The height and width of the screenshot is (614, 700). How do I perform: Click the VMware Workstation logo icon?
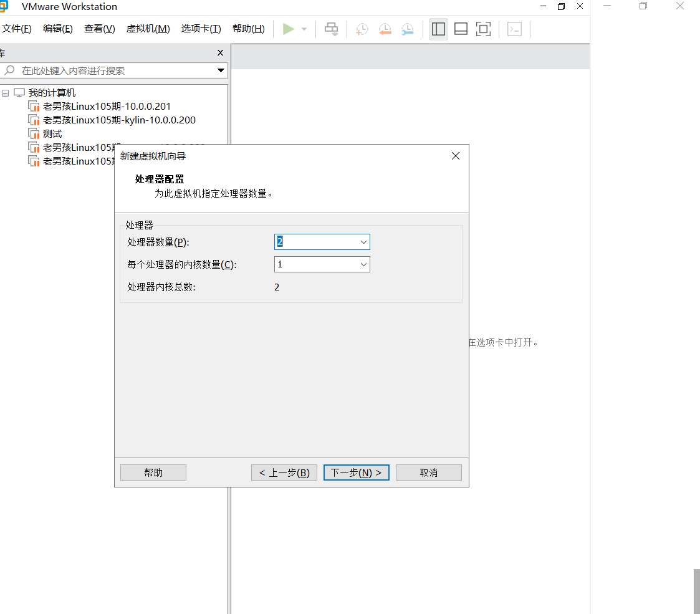[x=4, y=6]
